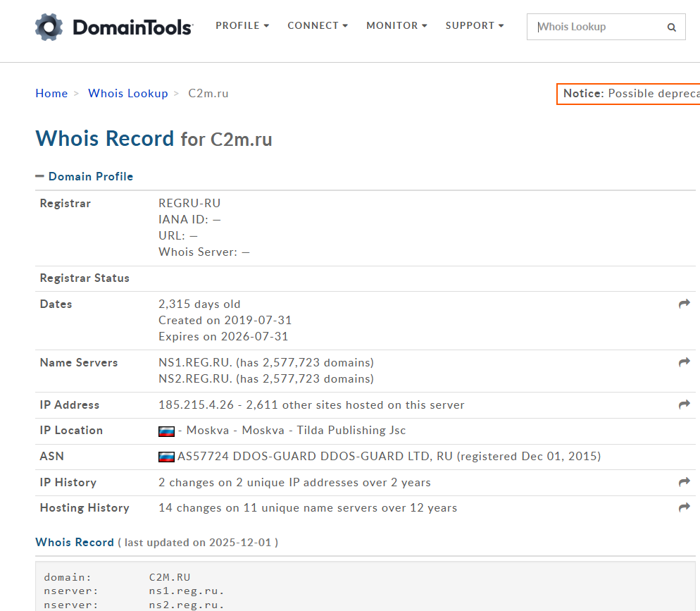The width and height of the screenshot is (700, 611).
Task: Click the Notice banner about deprecation
Action: (x=630, y=94)
